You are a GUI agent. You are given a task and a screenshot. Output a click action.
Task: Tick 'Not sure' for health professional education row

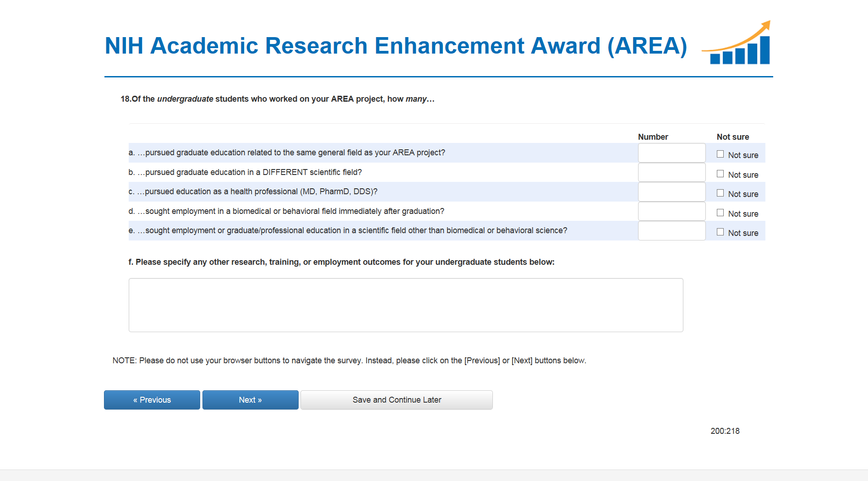721,193
